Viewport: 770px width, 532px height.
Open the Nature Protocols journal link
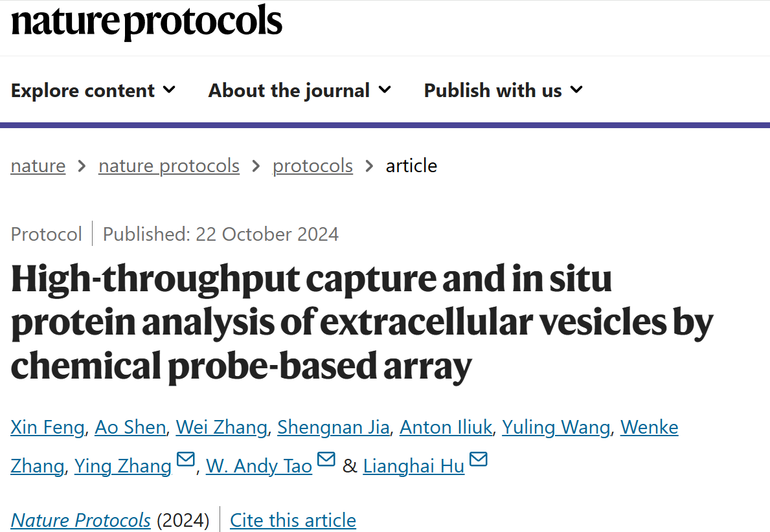[80, 520]
